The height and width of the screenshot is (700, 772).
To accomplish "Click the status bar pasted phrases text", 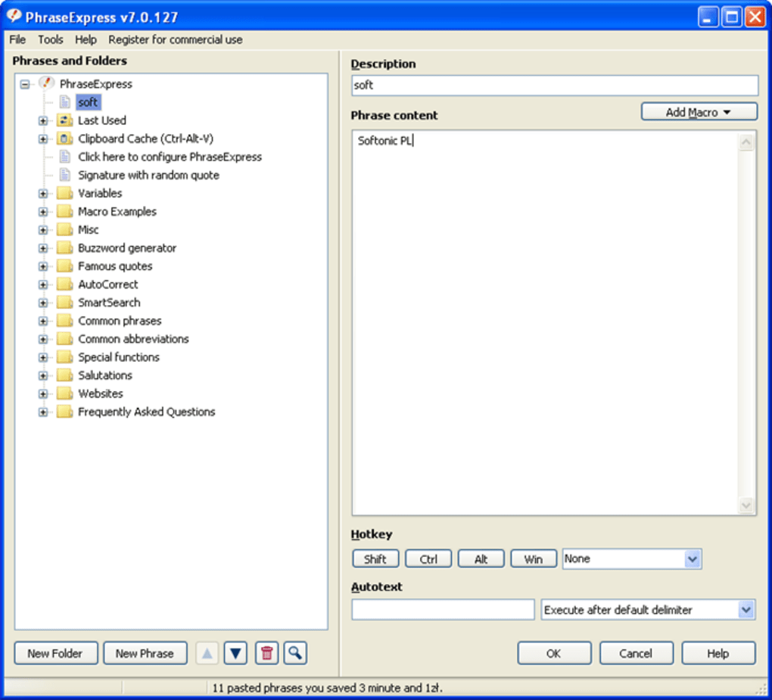I will (328, 688).
